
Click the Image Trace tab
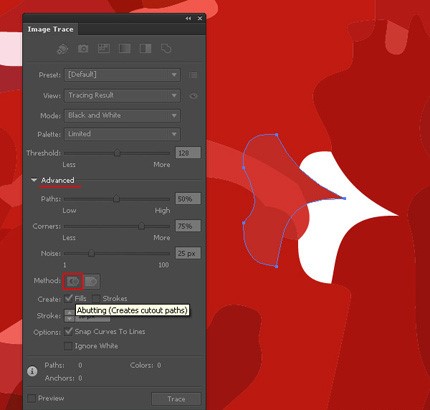point(50,29)
